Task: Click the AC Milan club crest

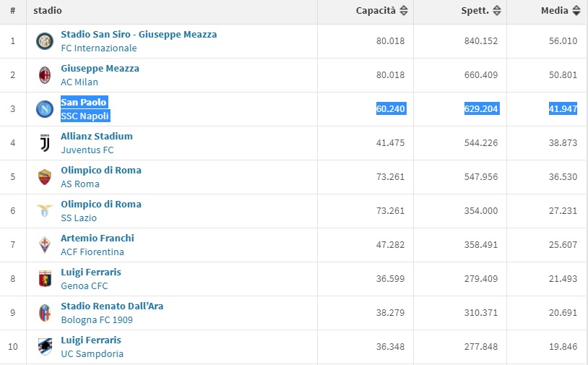Action: tap(45, 75)
